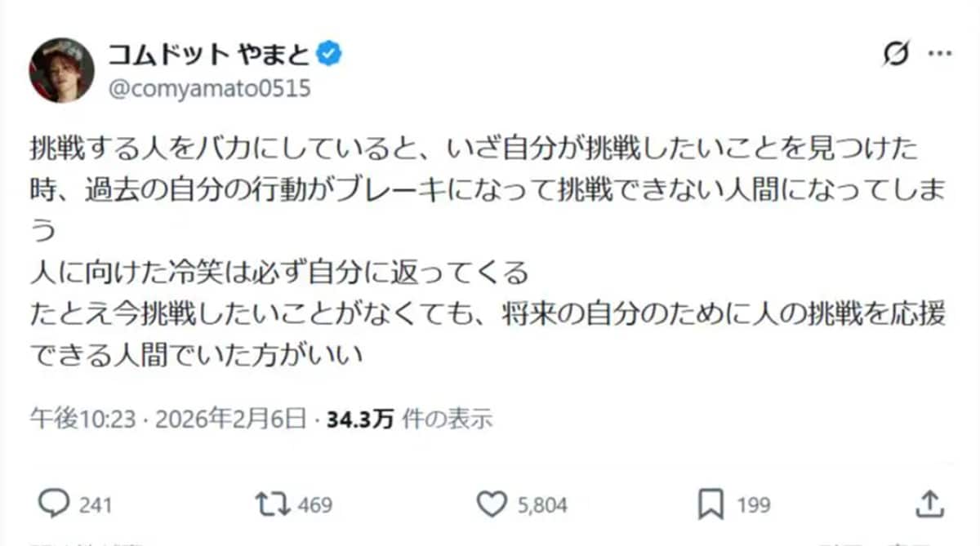
Task: Open the Grok analysis icon on the post
Action: pyautogui.click(x=896, y=54)
